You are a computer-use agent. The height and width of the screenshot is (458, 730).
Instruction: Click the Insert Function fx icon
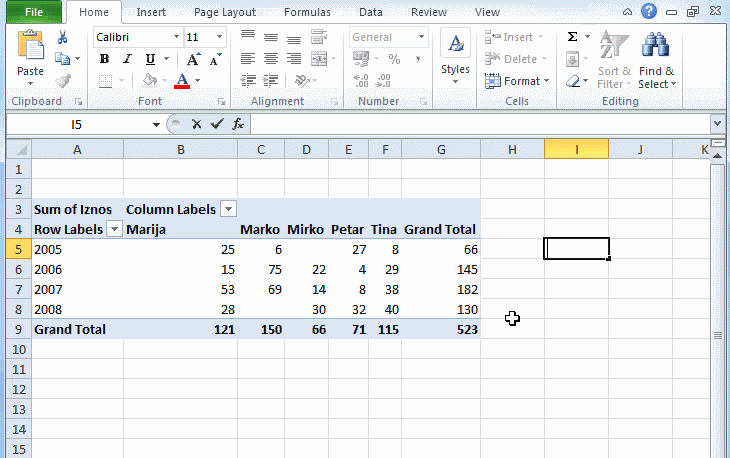238,124
